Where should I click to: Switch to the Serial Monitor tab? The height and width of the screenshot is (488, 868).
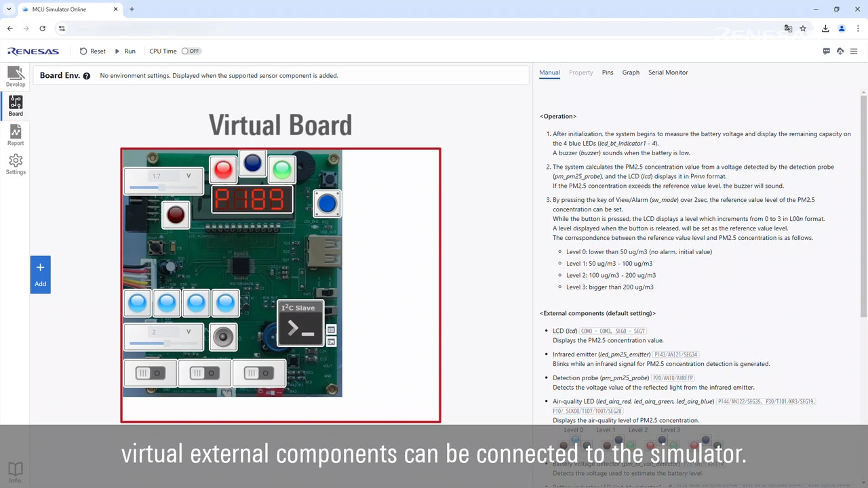pyautogui.click(x=667, y=73)
